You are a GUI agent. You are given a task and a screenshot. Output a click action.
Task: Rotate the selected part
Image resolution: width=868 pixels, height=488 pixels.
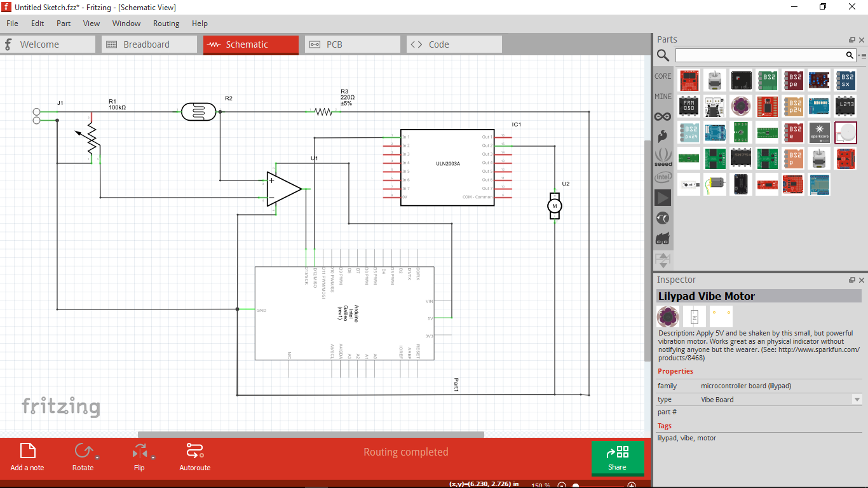83,457
